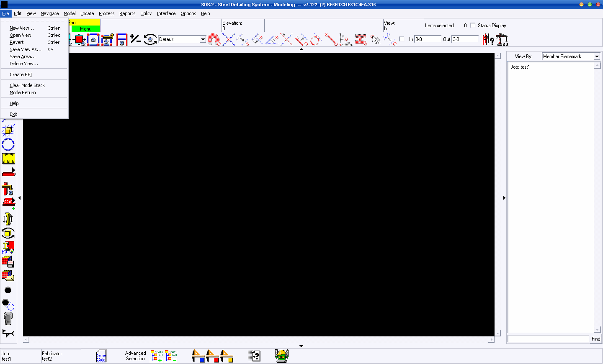The image size is (603, 364).
Task: Click the green worker help mascot icon
Action: coord(282,356)
